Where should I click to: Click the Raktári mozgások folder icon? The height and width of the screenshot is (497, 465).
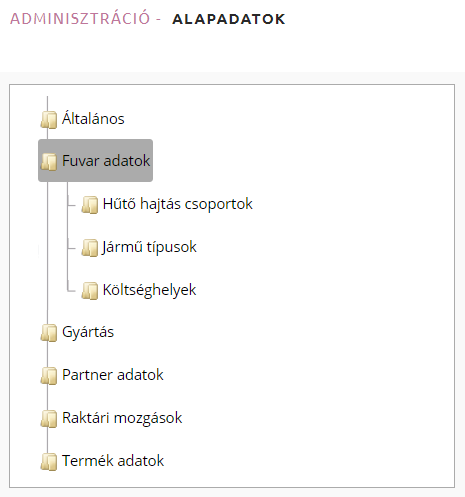[49, 419]
